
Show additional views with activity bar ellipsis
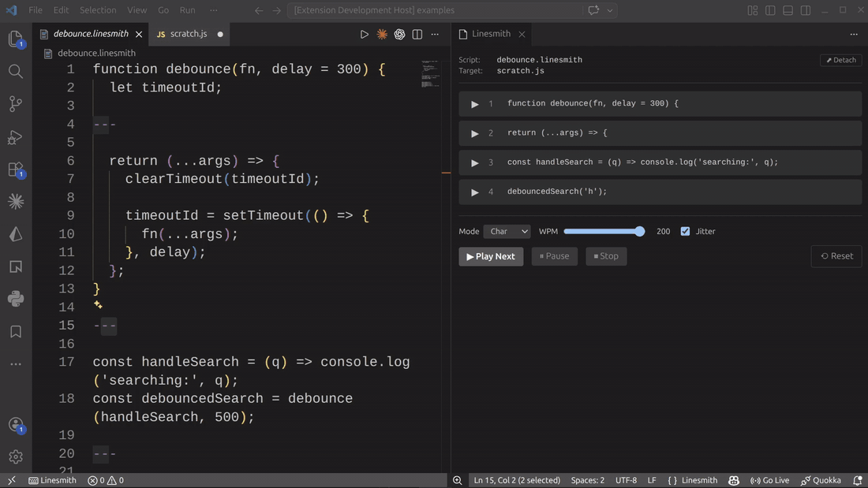16,364
